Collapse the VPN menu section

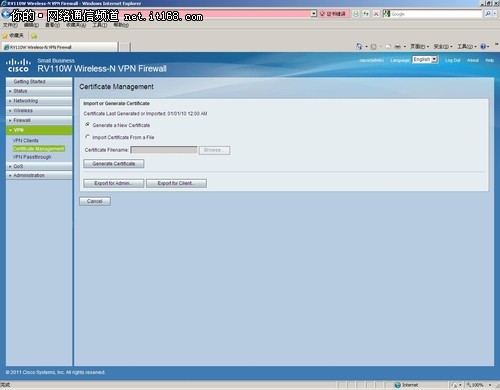[39, 130]
